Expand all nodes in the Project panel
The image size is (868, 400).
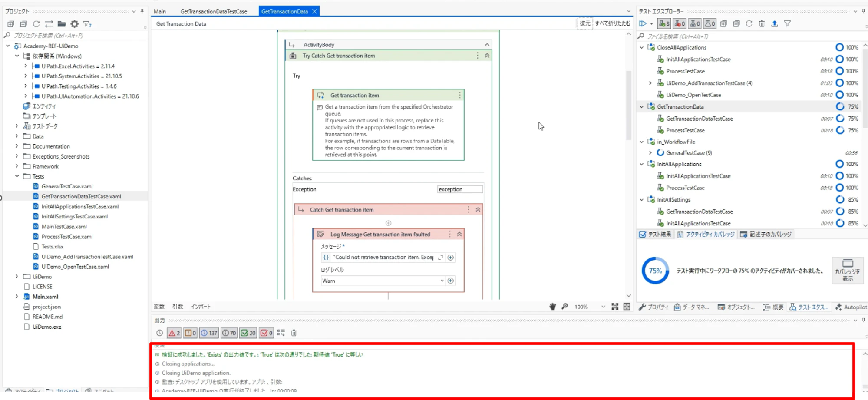(11, 24)
